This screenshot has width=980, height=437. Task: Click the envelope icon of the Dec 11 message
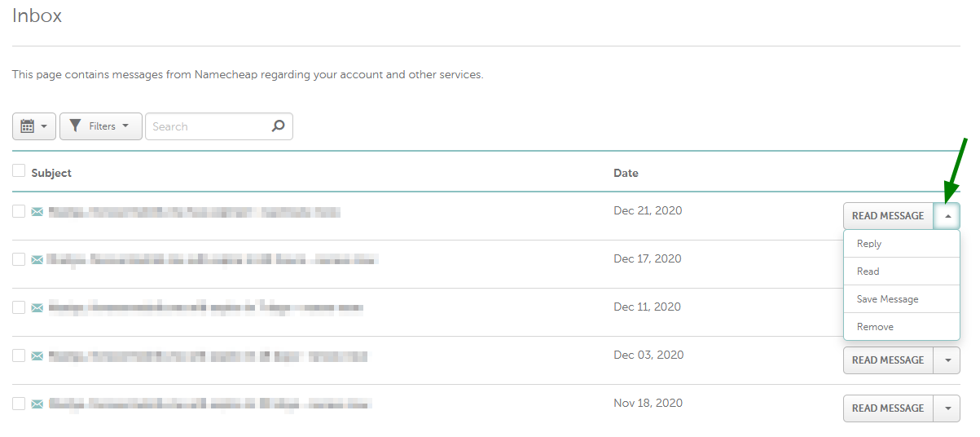click(x=37, y=308)
